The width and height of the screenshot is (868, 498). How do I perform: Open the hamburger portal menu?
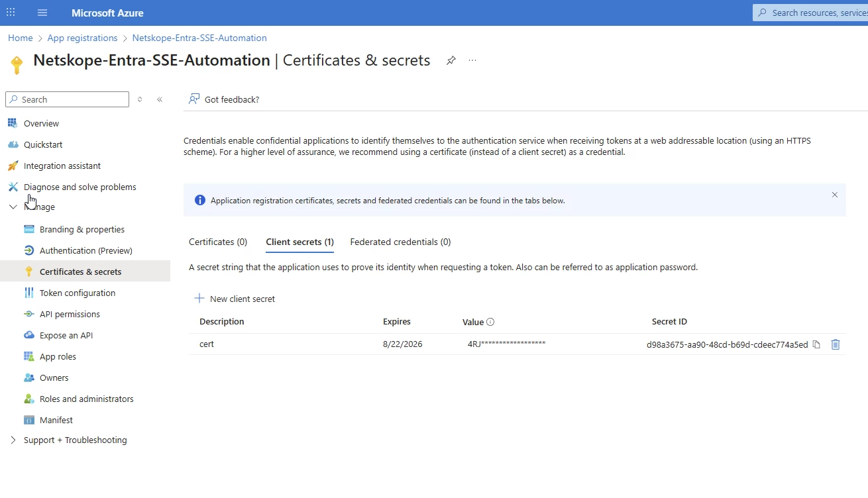pyautogui.click(x=42, y=13)
